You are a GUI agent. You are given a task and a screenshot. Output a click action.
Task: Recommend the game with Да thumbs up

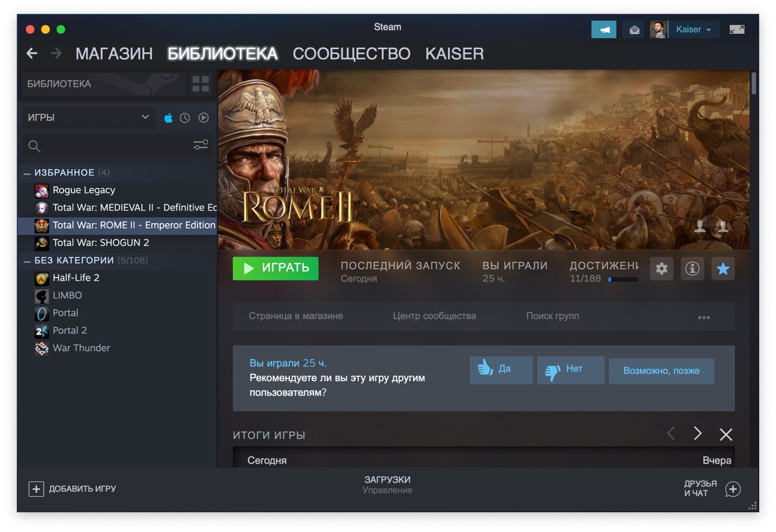click(x=501, y=370)
